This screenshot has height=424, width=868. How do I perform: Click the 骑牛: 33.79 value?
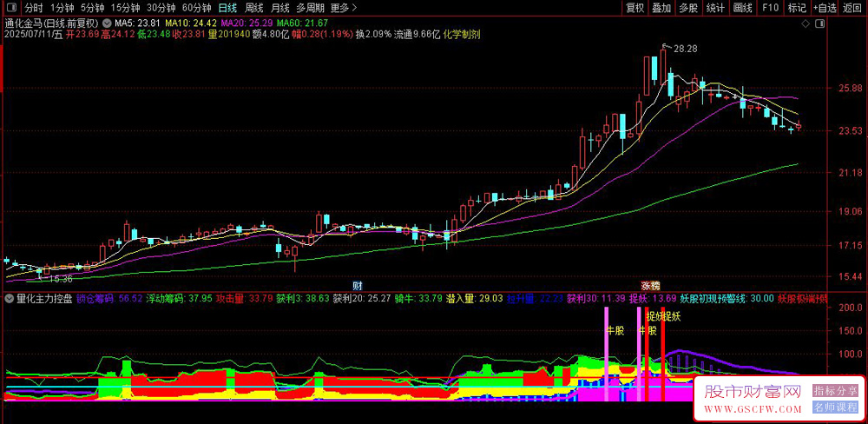(418, 299)
